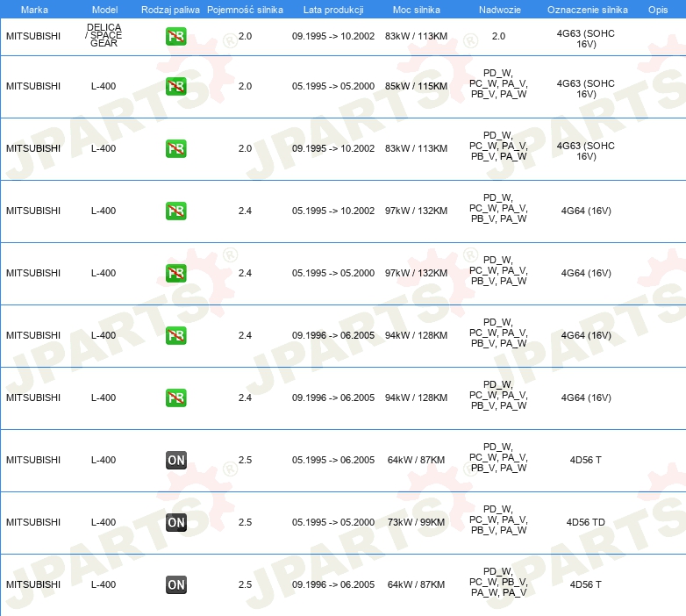Click 4D56 T in the 05.1995 -> 06.2005 row
Screen dimensions: 686x616
[585, 461]
